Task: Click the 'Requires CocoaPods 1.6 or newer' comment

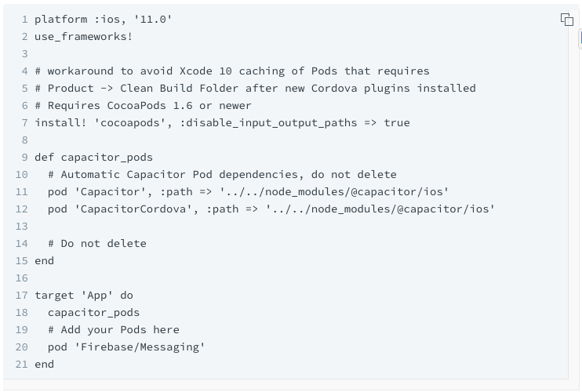Action: click(x=143, y=105)
